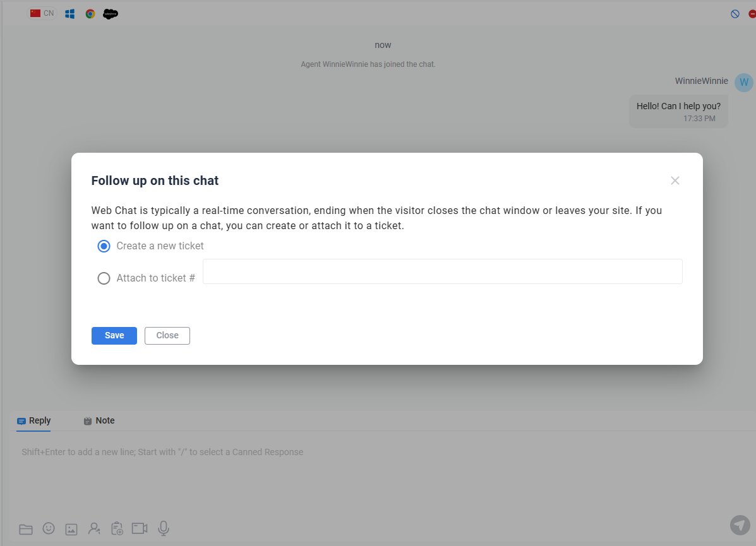Click the ticket number input field
This screenshot has height=546, width=756.
[x=442, y=271]
